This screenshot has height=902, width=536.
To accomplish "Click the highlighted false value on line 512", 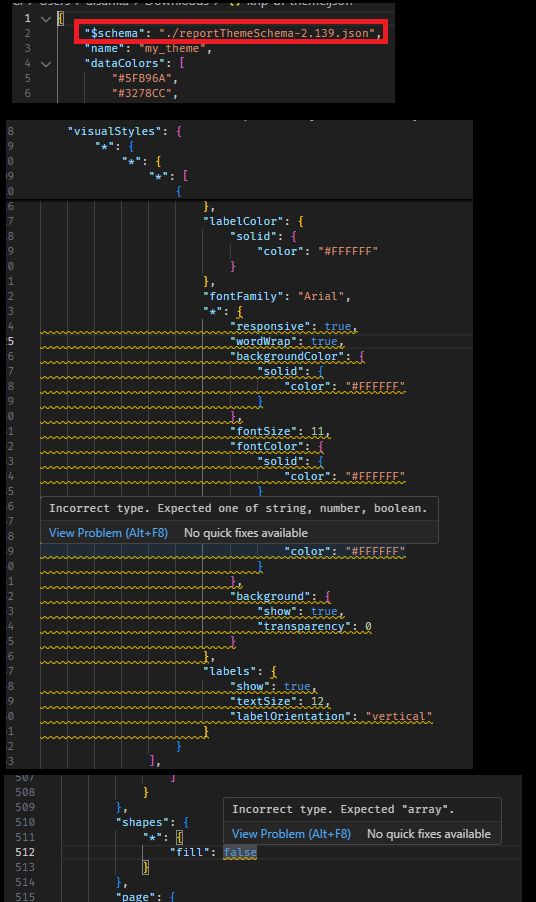I will (x=240, y=852).
